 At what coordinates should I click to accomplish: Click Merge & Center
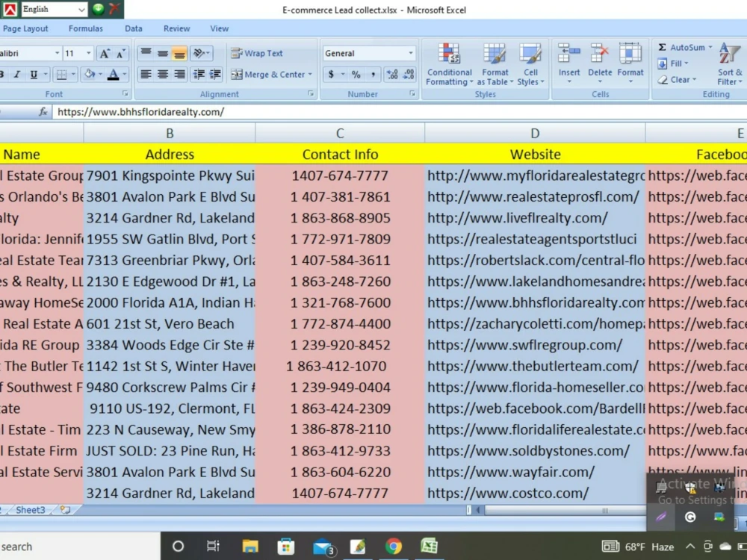pyautogui.click(x=267, y=74)
